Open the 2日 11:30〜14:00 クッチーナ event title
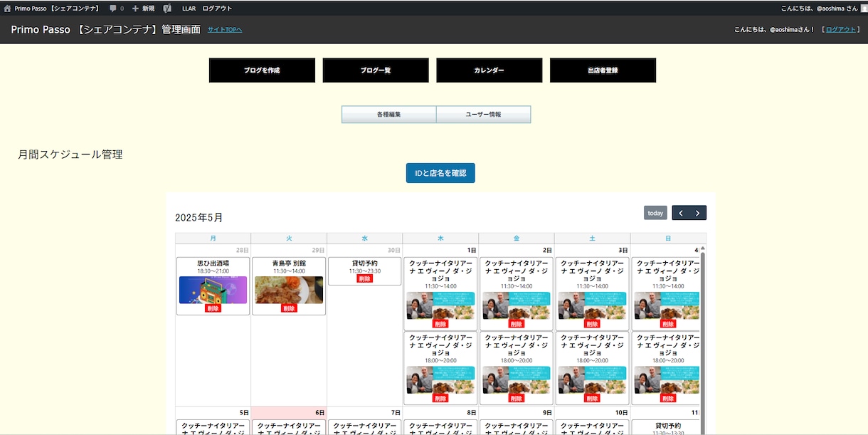 coord(517,271)
